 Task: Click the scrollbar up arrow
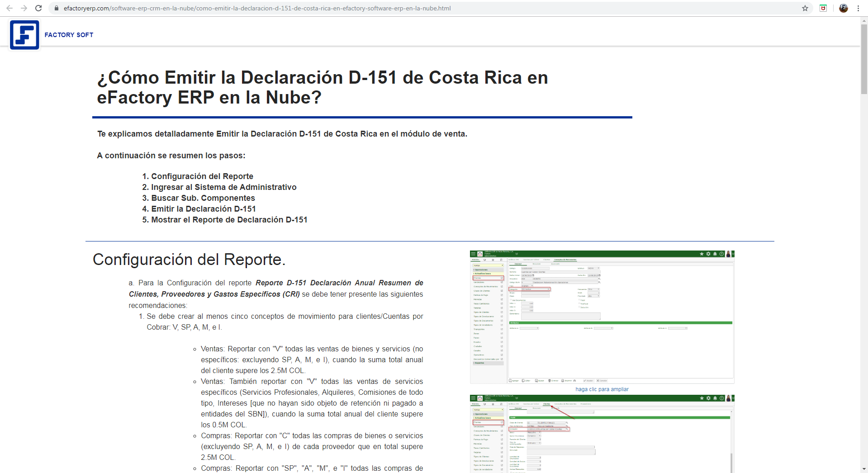click(x=864, y=20)
